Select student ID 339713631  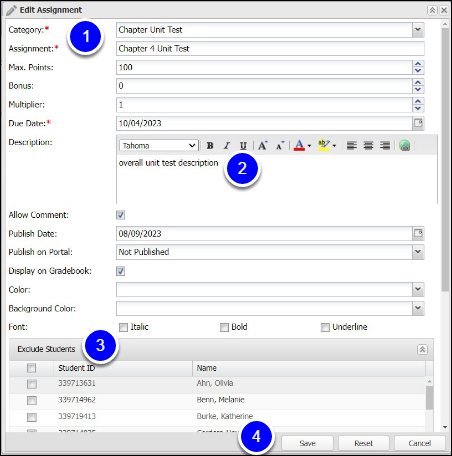pyautogui.click(x=77, y=383)
